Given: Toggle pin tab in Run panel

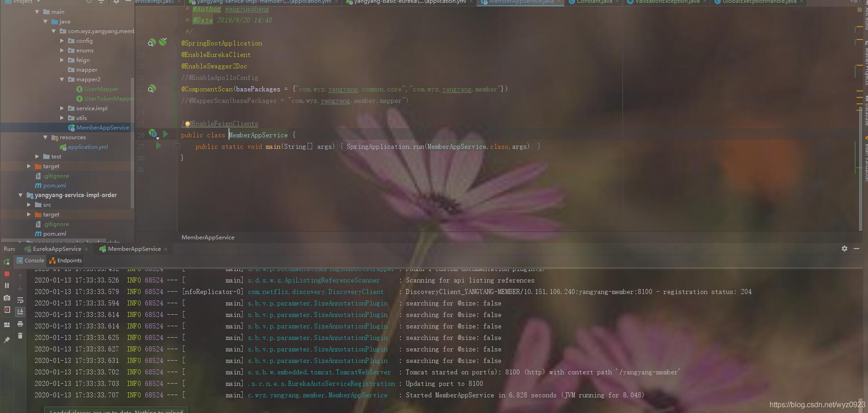Looking at the screenshot, I should point(6,340).
